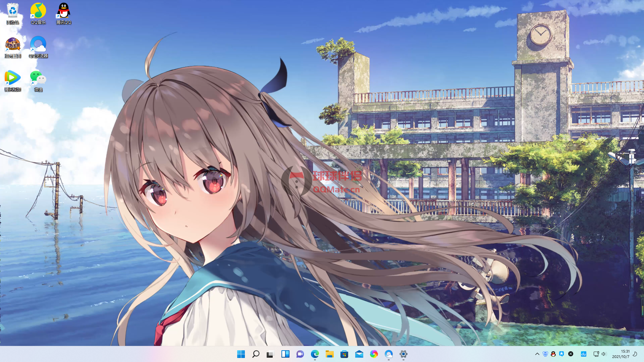
Task: Toggle the focus assist moon icon
Action: pyautogui.click(x=635, y=354)
